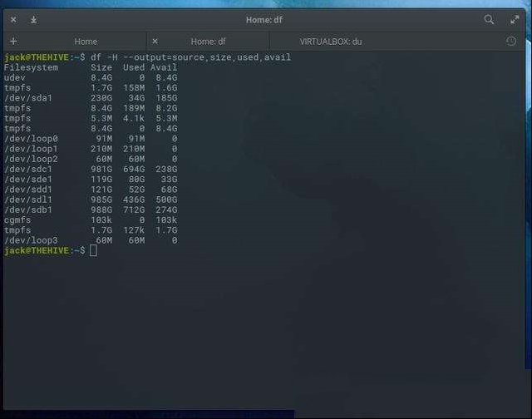Click the Used column header
Screen dimensions: 532x419
pos(134,67)
